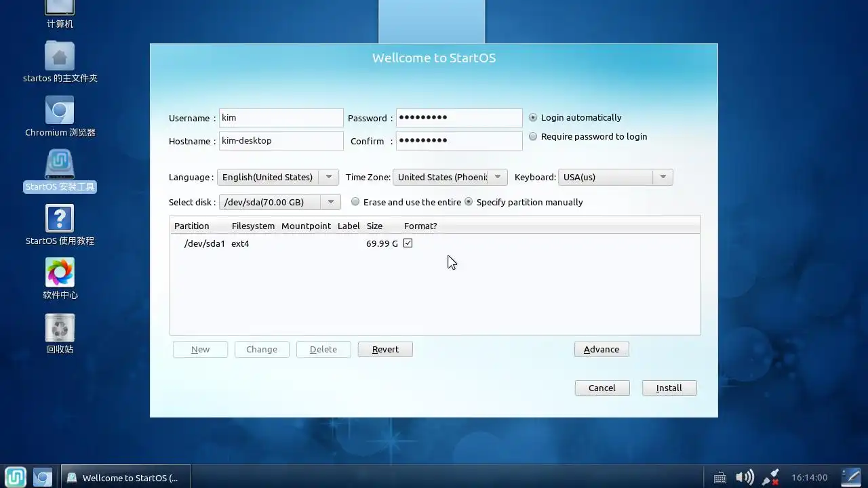Screen dimensions: 868x488
Task: Launch Chromium from the taskbar quick launcher
Action: tap(43, 478)
